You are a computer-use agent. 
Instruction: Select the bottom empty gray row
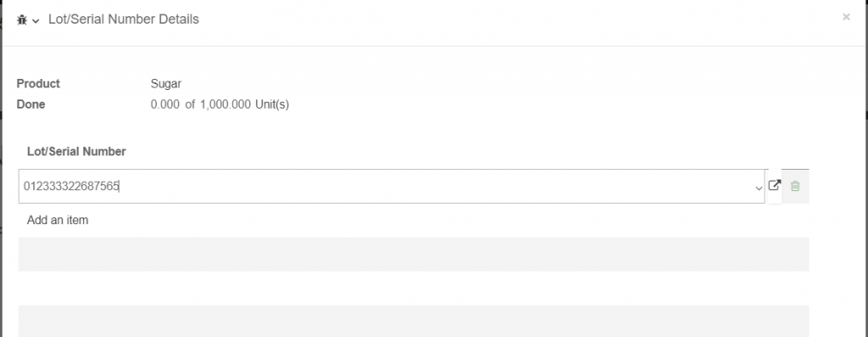tap(414, 321)
